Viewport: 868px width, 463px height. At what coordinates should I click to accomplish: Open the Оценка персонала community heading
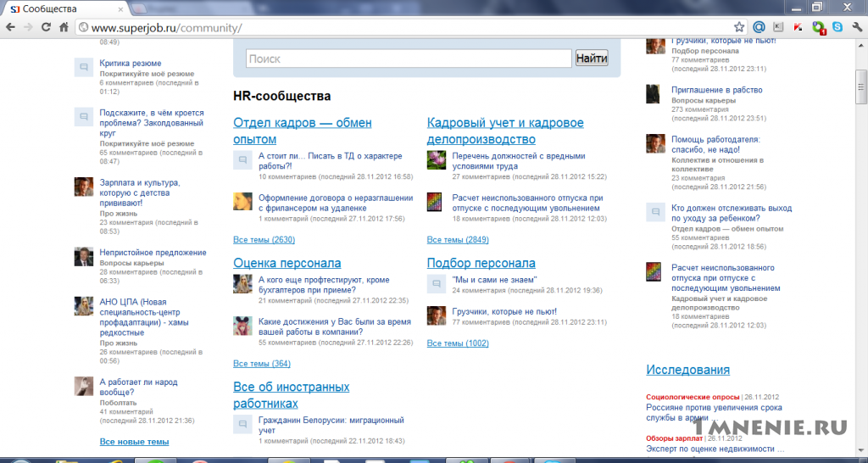point(287,263)
